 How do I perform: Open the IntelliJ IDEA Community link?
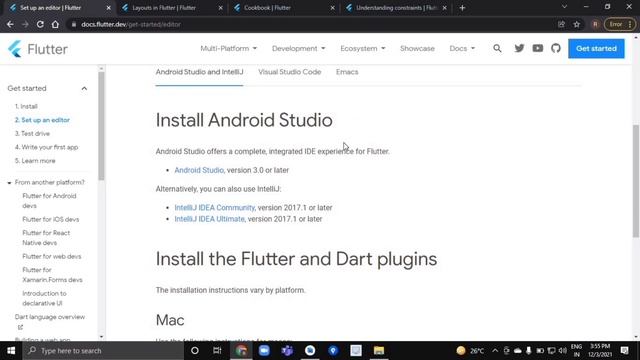click(214, 208)
